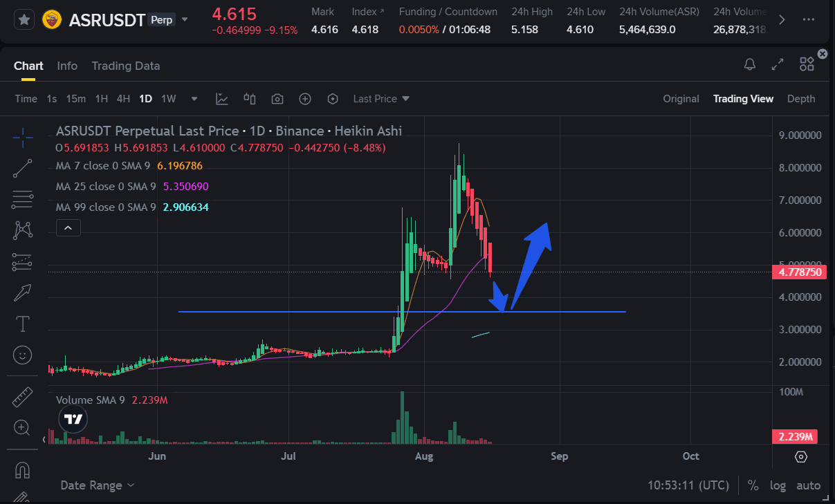Switch to the Chart tab
This screenshot has width=835, height=504.
coord(28,66)
